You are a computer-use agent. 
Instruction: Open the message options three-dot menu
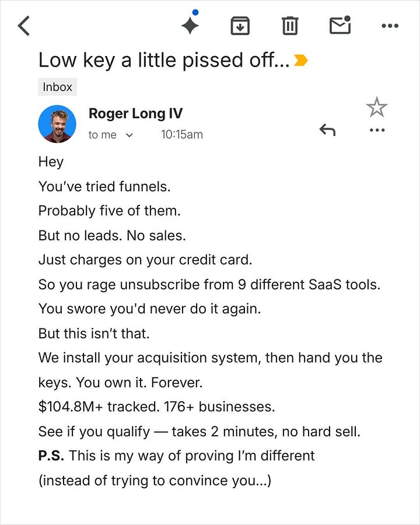(x=377, y=130)
